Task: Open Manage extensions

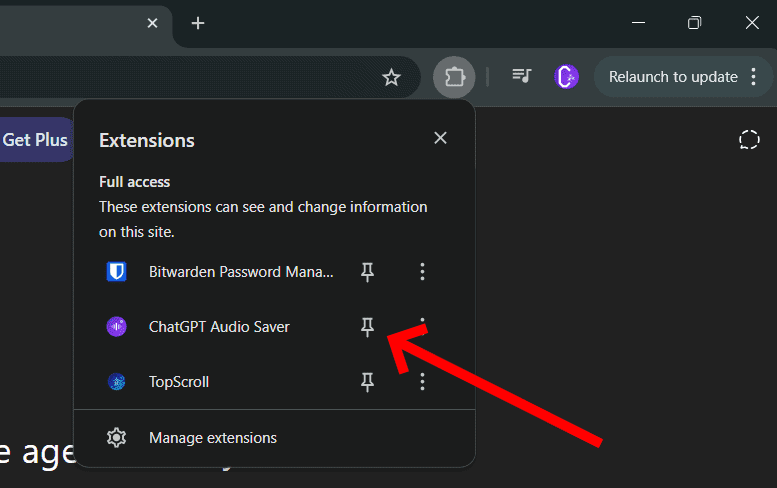Action: point(275,438)
